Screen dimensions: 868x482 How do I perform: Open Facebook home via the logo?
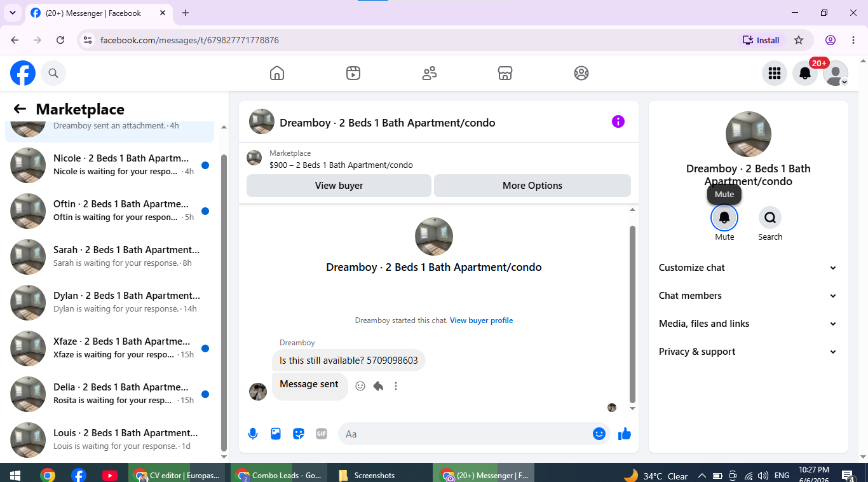point(23,74)
